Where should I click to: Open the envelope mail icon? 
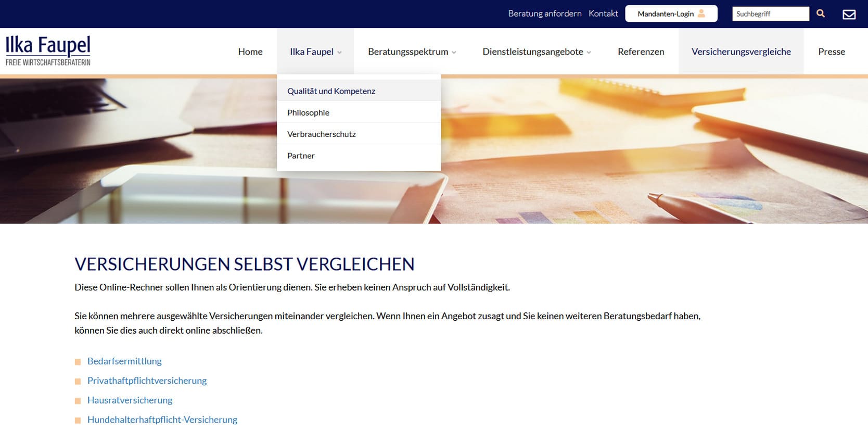coord(849,14)
